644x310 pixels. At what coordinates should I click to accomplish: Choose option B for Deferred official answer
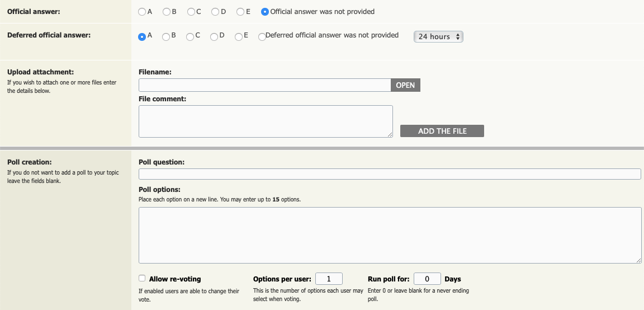(x=166, y=36)
